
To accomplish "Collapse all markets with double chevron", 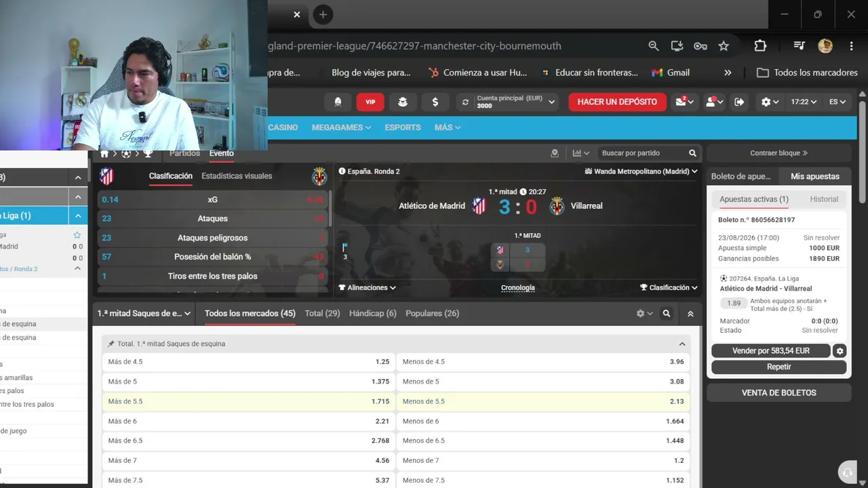I will [x=690, y=314].
